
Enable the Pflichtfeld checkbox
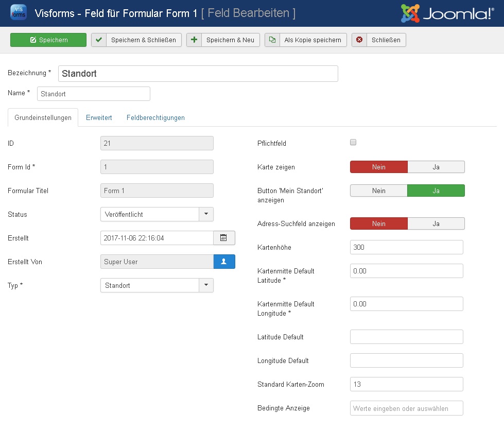pos(353,143)
